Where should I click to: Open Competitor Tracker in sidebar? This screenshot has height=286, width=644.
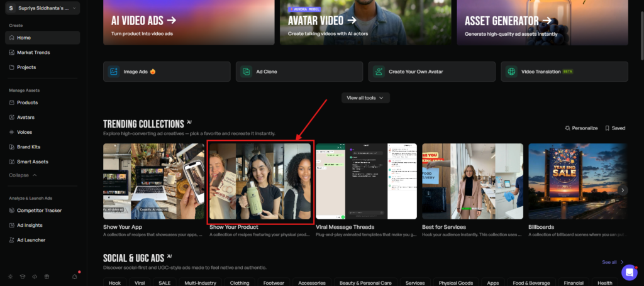coord(39,210)
